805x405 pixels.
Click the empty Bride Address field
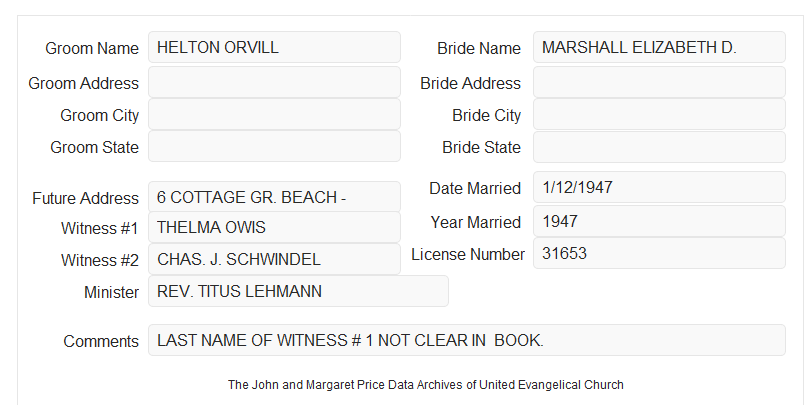click(659, 82)
